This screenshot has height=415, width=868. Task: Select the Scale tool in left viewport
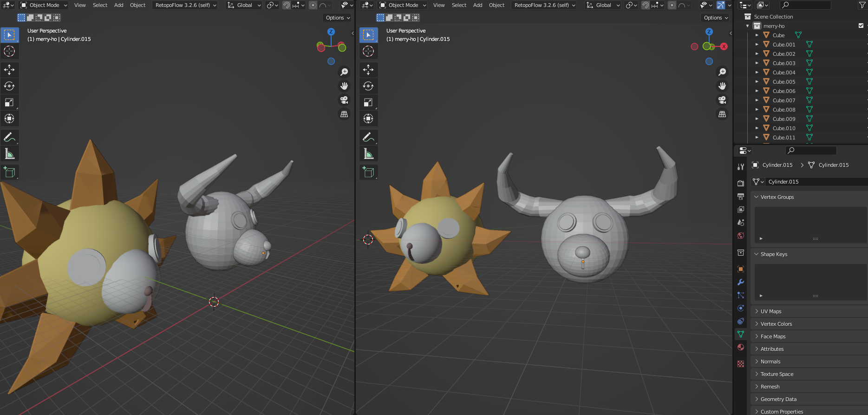click(x=9, y=102)
